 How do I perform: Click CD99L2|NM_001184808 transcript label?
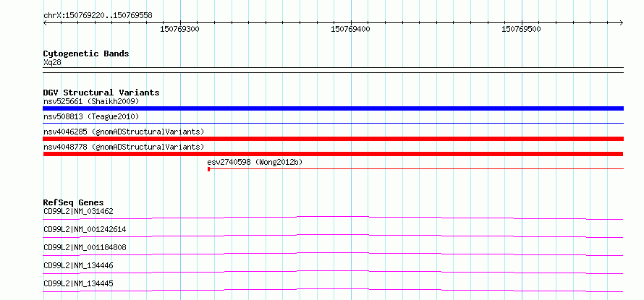85,247
